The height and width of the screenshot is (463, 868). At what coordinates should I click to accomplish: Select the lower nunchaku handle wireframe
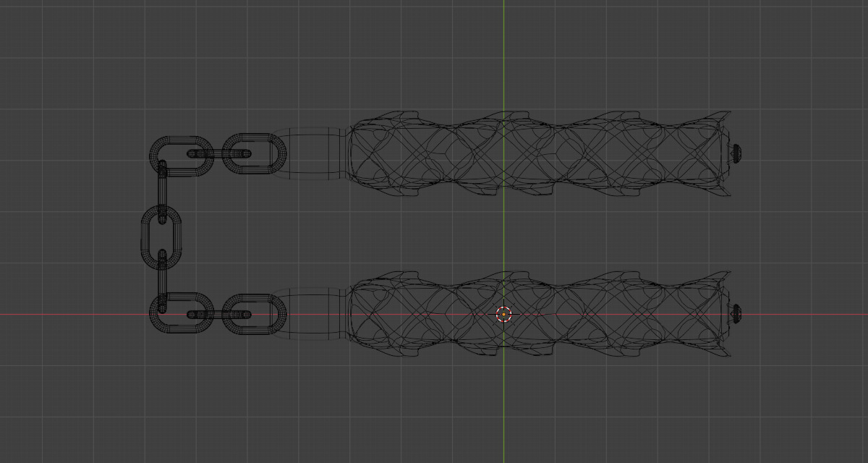540,314
